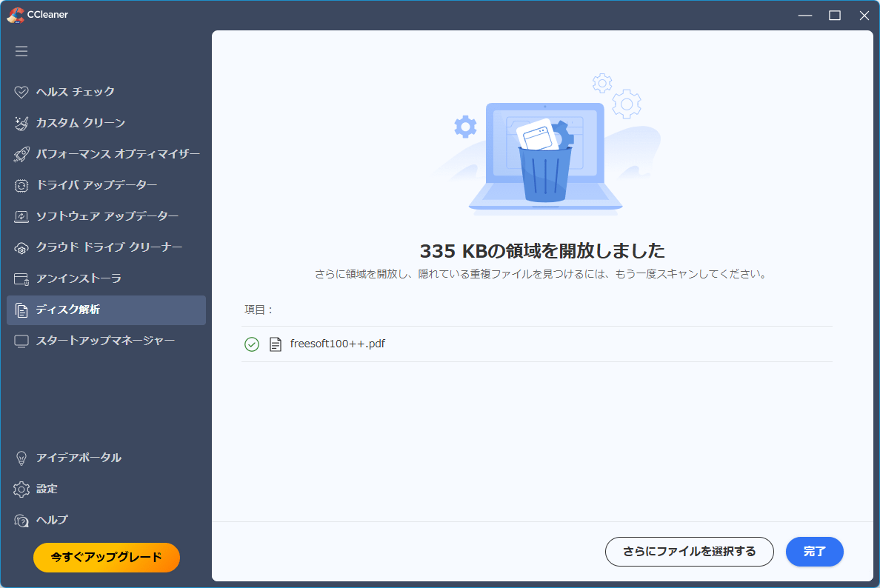Open the カスタム クリーン section
Screen dimensions: 880x588
click(x=80, y=123)
